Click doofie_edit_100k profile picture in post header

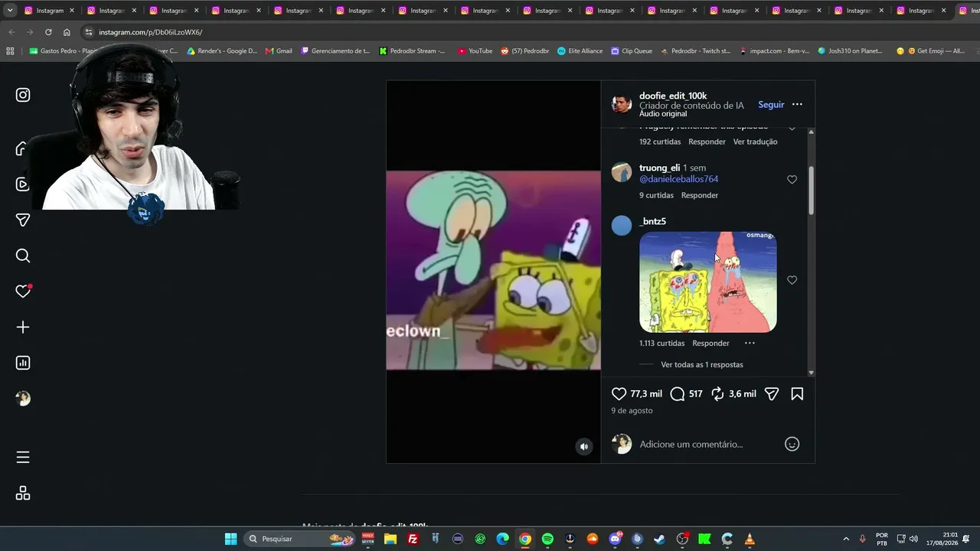[x=622, y=104]
